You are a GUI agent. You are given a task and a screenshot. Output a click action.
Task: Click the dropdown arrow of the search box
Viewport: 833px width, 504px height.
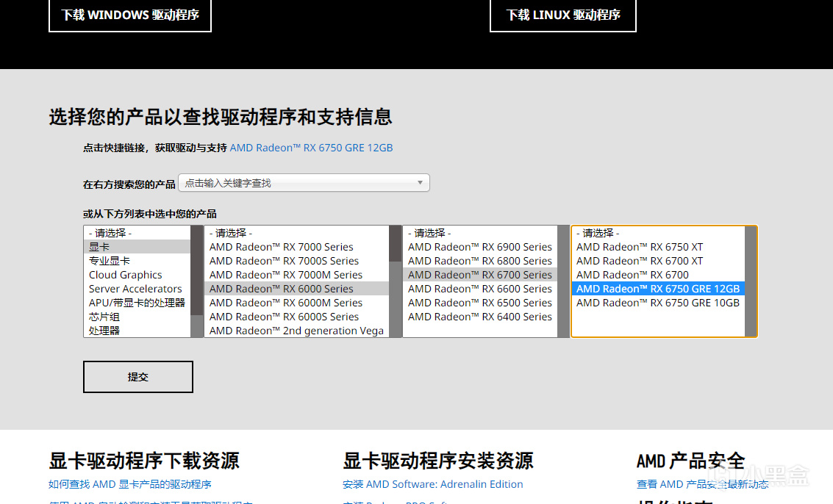(420, 183)
